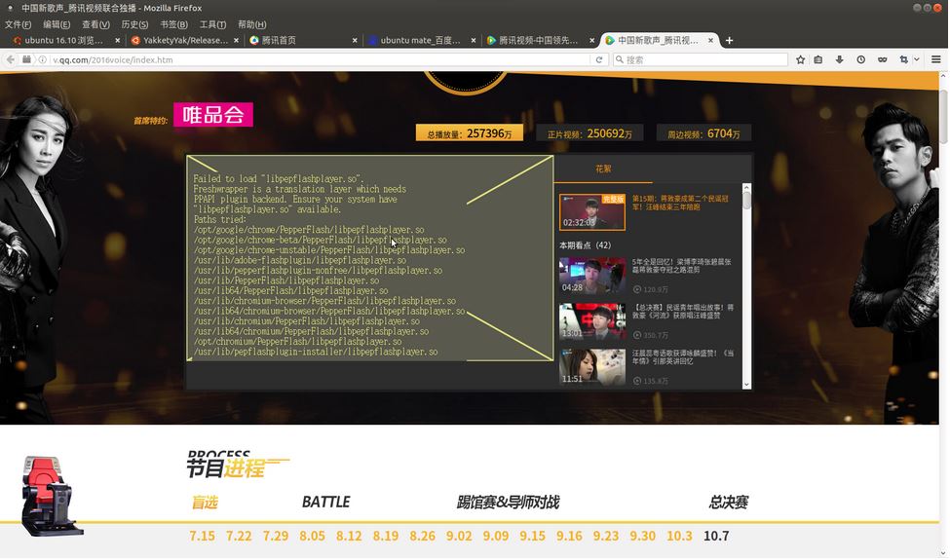
Task: Click the site information icon in address bar
Action: click(x=43, y=59)
